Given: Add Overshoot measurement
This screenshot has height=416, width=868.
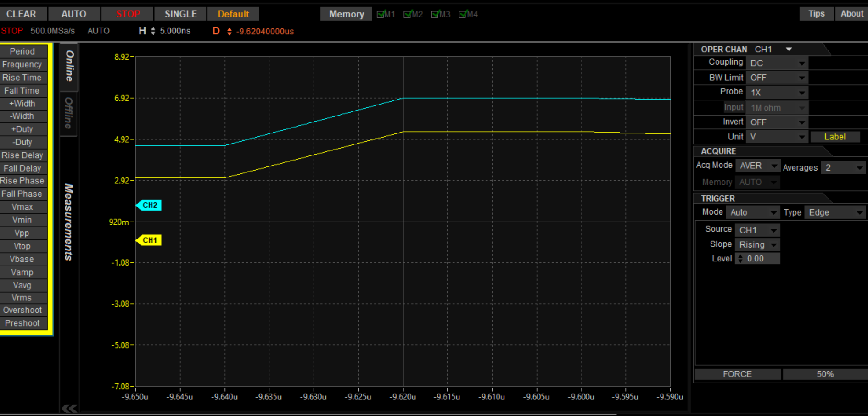Looking at the screenshot, I should click(23, 311).
